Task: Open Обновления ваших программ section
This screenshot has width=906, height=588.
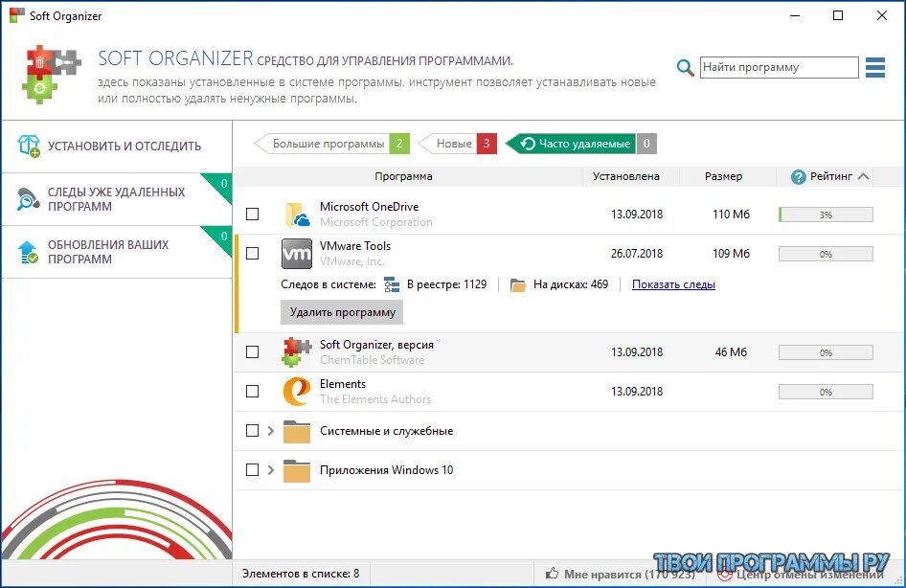Action: (117, 253)
